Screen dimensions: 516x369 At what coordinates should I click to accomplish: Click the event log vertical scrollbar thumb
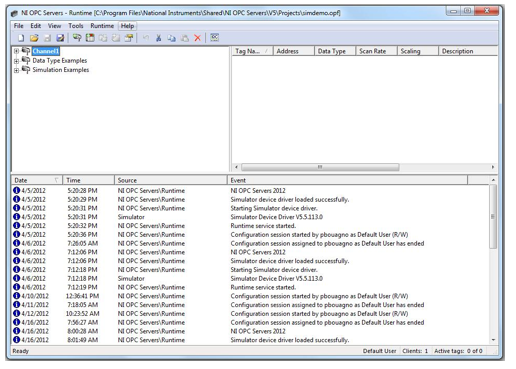point(493,217)
